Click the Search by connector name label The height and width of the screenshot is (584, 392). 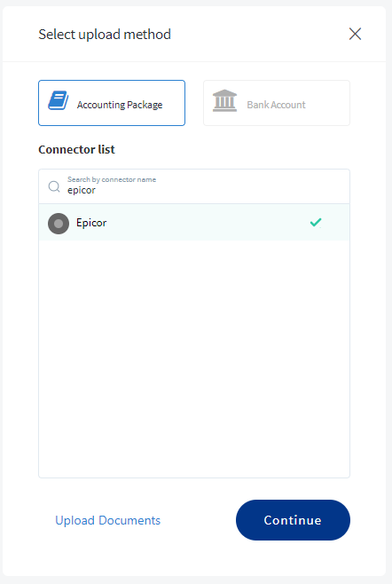point(112,179)
